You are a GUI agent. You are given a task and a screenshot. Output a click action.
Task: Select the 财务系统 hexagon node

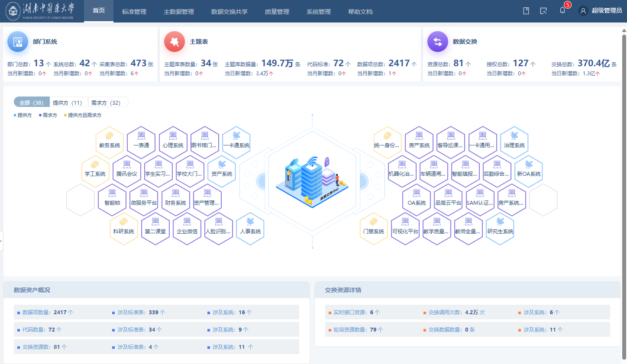(175, 199)
